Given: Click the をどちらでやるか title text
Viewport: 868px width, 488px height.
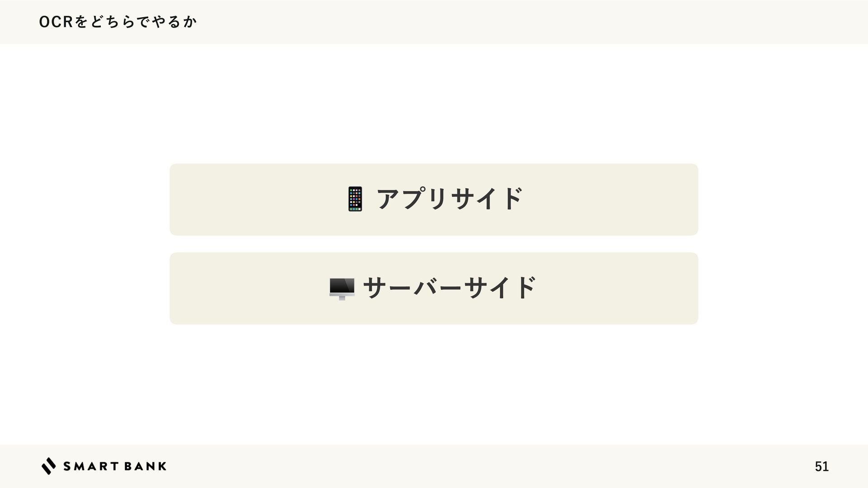Looking at the screenshot, I should [135, 22].
